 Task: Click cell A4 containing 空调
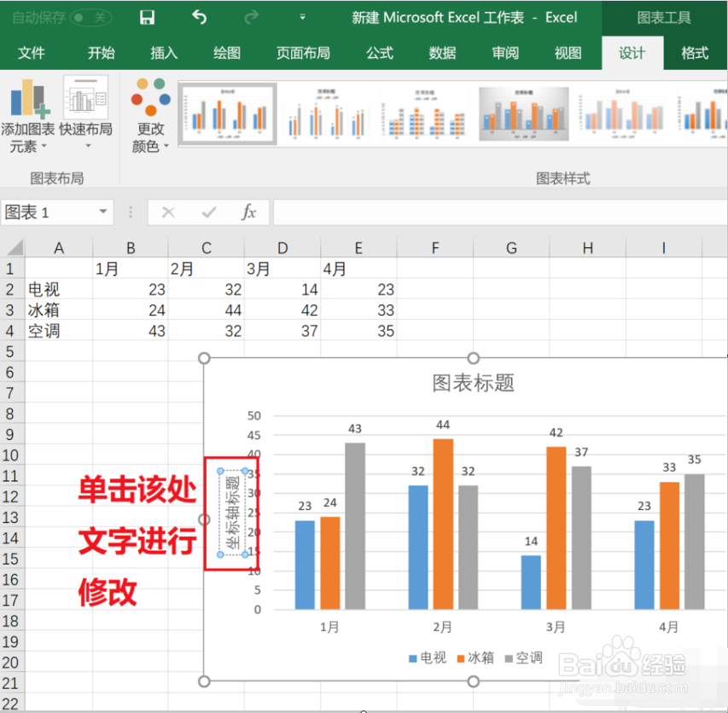(x=59, y=331)
